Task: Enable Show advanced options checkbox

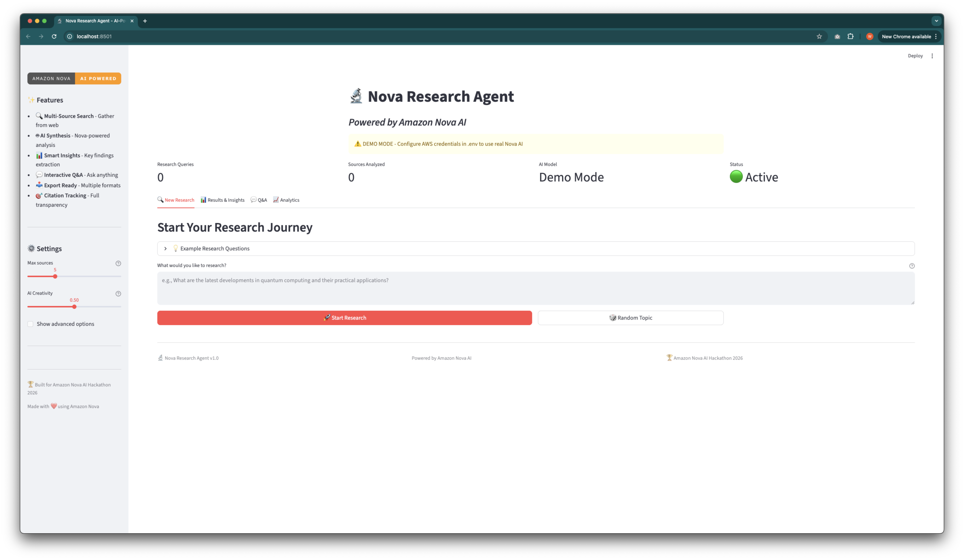Action: pos(30,324)
